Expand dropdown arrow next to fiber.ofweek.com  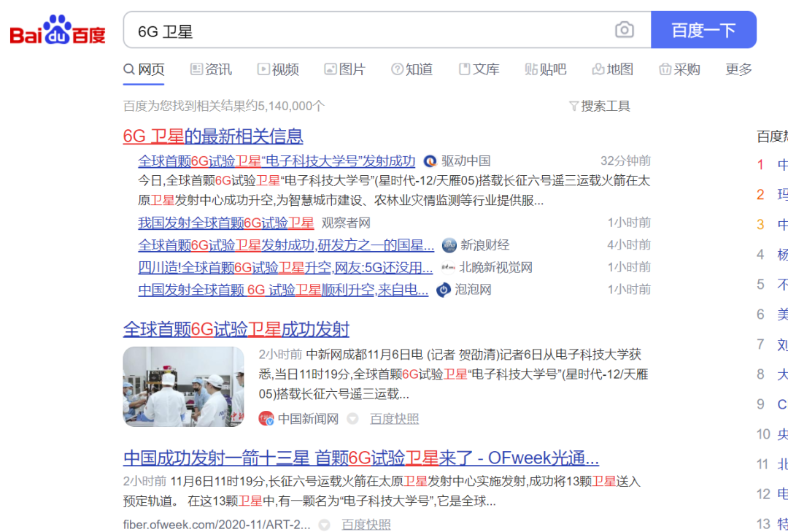(325, 525)
